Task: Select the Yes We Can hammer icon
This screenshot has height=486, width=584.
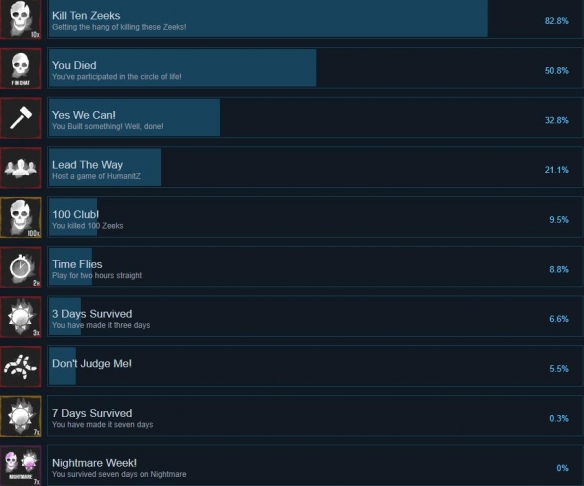Action: [21, 118]
